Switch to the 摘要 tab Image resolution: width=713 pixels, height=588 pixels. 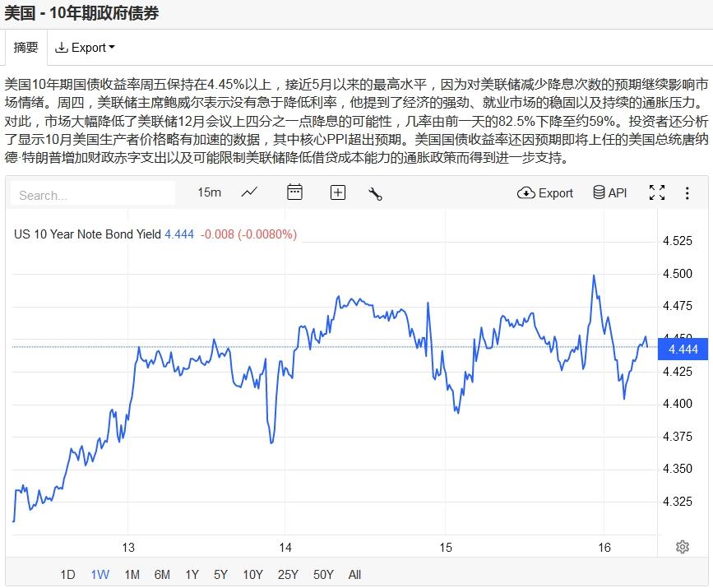point(25,48)
